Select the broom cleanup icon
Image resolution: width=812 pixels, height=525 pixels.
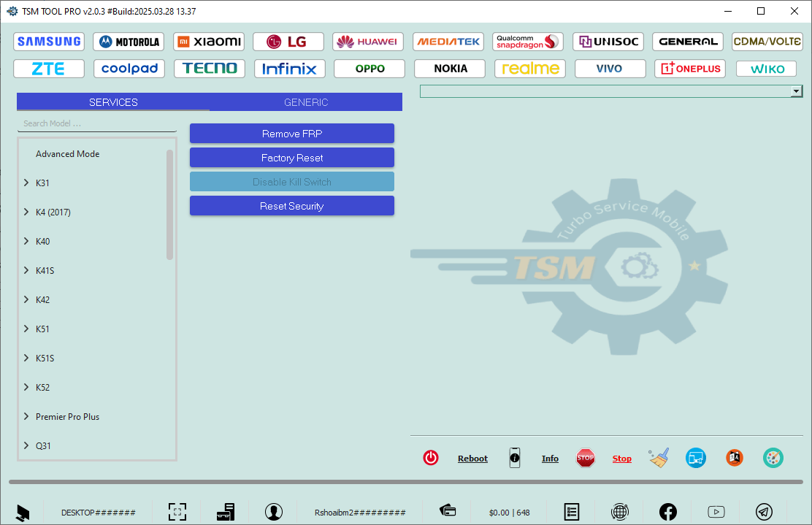pyautogui.click(x=658, y=458)
